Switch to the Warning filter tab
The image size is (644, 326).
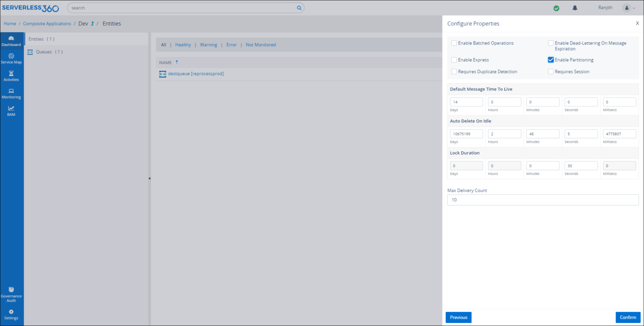208,44
